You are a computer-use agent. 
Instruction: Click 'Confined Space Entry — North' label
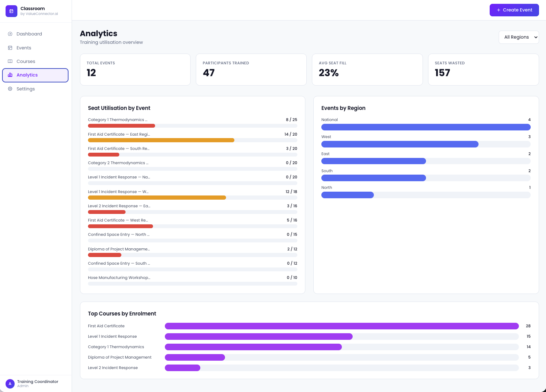tap(119, 234)
